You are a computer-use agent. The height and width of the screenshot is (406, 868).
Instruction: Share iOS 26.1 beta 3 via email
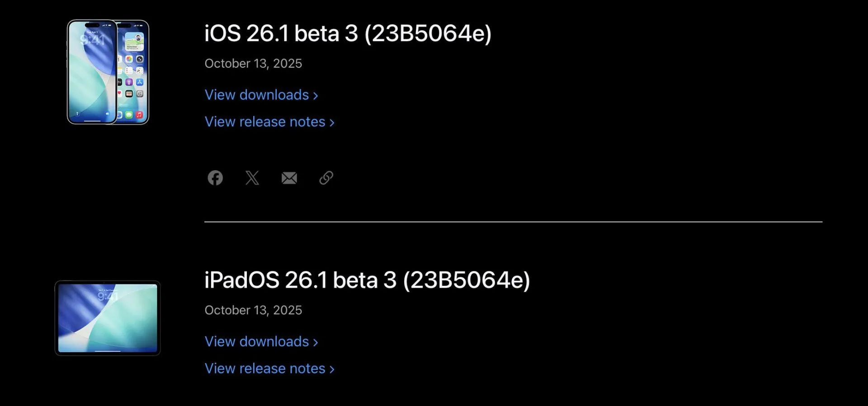coord(289,178)
